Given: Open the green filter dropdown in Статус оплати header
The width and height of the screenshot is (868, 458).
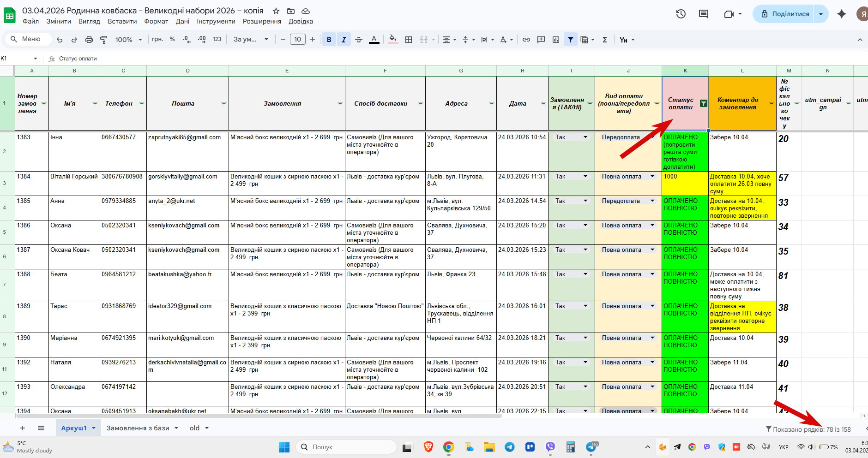Looking at the screenshot, I should 703,103.
